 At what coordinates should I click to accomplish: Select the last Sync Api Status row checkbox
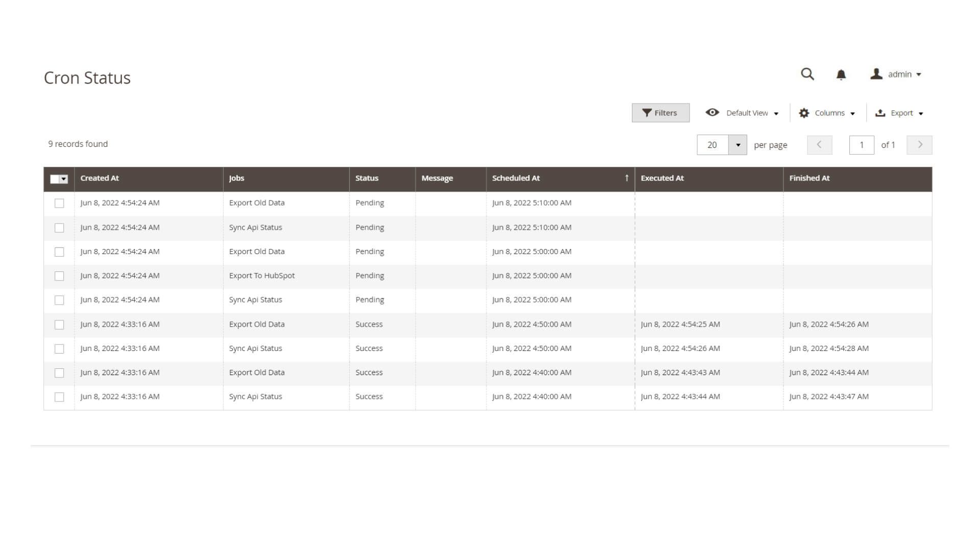click(x=59, y=397)
